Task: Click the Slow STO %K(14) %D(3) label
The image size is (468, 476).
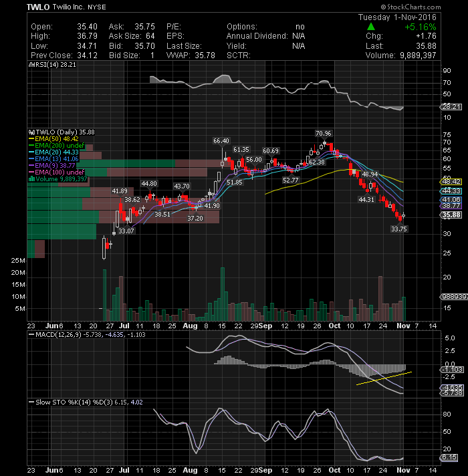Action: 74,402
